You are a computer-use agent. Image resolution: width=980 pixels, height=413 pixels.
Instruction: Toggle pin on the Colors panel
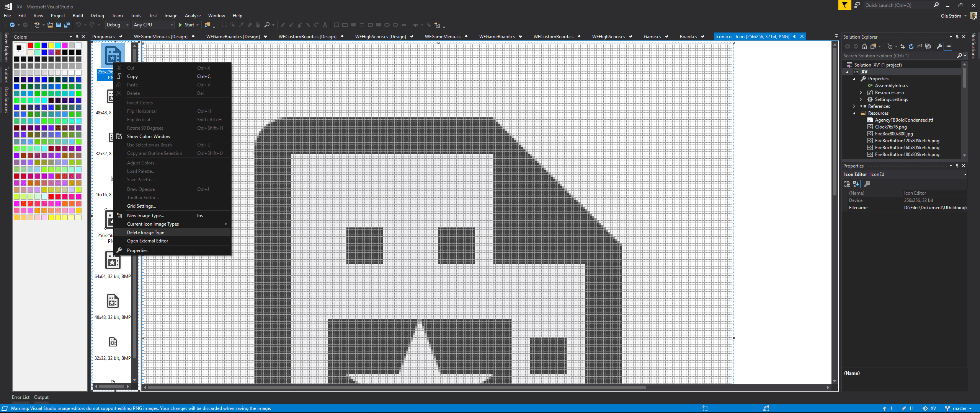click(77, 37)
